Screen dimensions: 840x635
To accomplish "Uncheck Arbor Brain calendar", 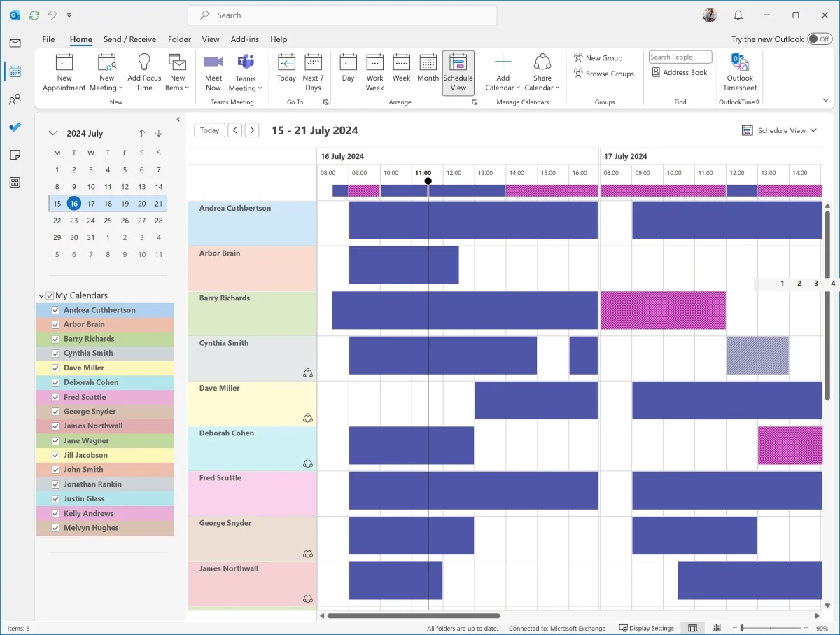I will pyautogui.click(x=56, y=325).
